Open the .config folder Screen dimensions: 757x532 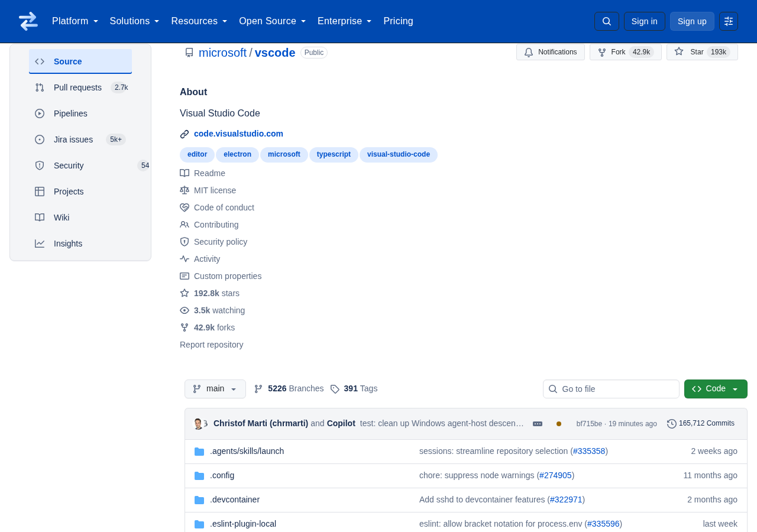pyautogui.click(x=222, y=475)
